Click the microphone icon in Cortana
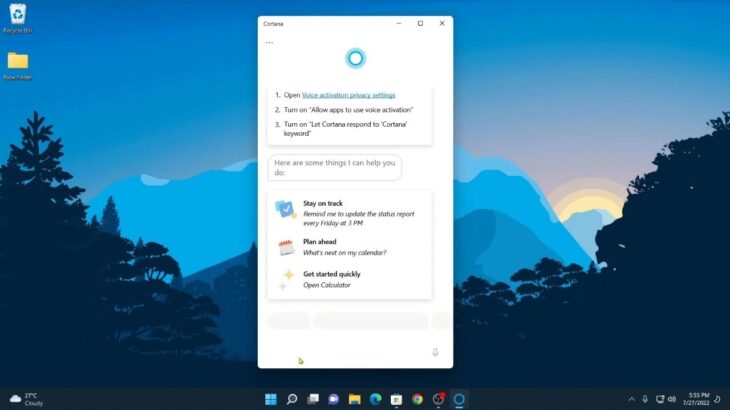 (x=435, y=352)
